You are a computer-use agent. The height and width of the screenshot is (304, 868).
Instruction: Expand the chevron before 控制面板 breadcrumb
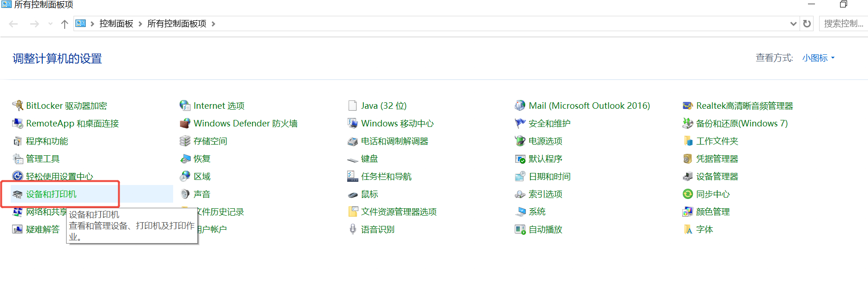click(92, 24)
